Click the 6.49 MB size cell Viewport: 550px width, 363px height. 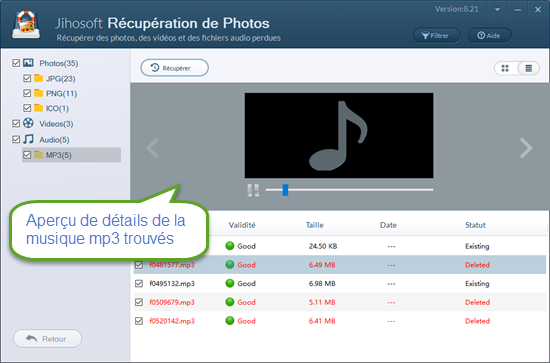click(x=322, y=265)
